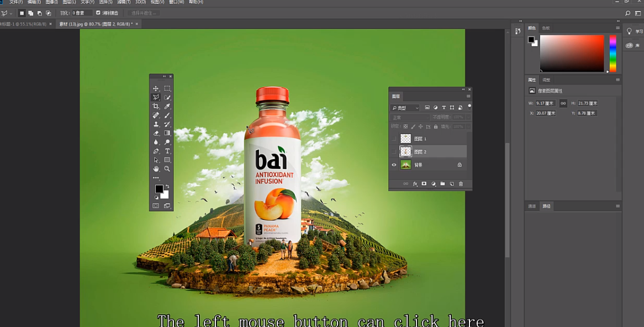Open the Layers panel flyout menu
This screenshot has height=327, width=644.
click(x=468, y=96)
